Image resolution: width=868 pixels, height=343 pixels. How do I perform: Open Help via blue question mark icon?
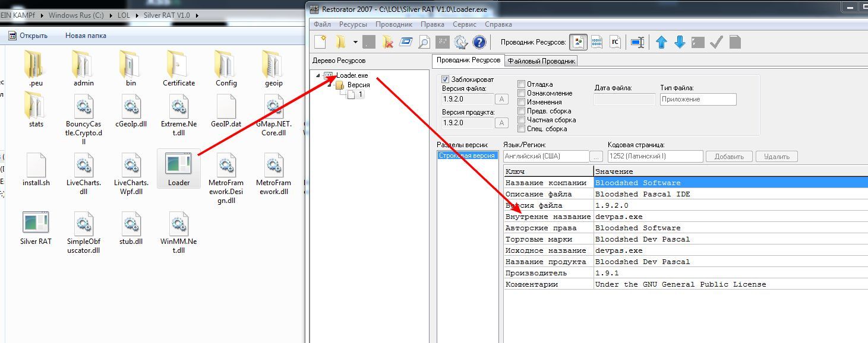pyautogui.click(x=479, y=42)
